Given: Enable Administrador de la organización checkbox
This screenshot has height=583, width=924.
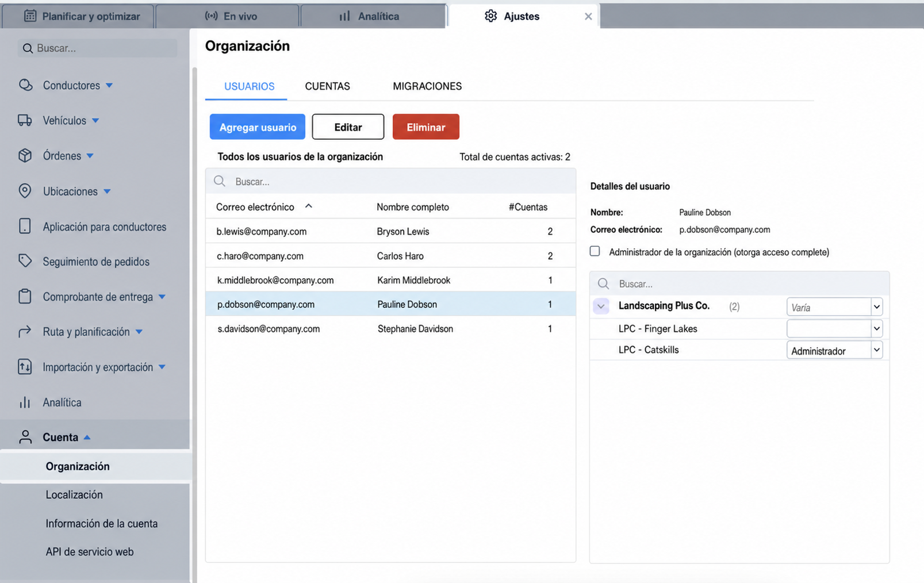Looking at the screenshot, I should point(595,251).
